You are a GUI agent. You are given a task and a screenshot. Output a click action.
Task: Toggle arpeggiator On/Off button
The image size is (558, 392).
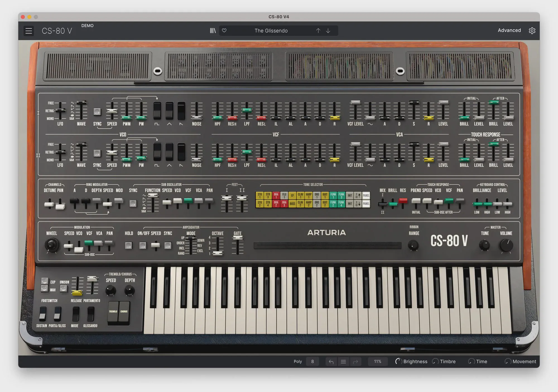(x=143, y=246)
